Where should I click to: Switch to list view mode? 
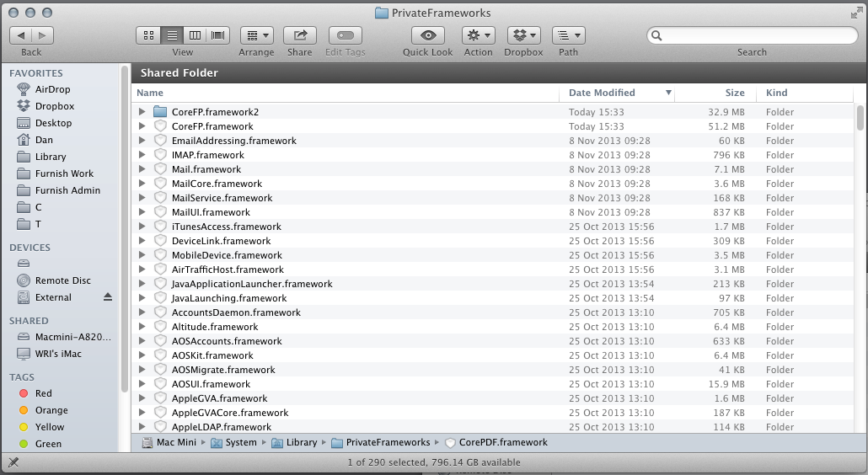coord(172,35)
